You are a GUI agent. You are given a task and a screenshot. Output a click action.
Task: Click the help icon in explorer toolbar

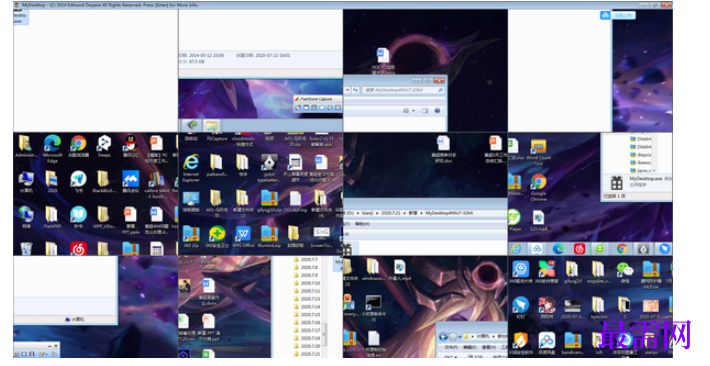[x=437, y=111]
